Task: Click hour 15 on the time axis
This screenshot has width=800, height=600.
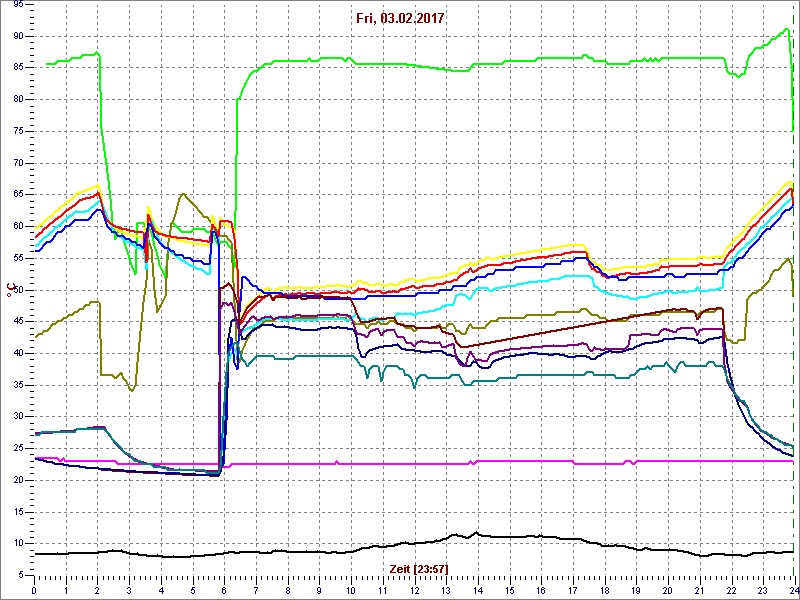Action: coord(509,589)
